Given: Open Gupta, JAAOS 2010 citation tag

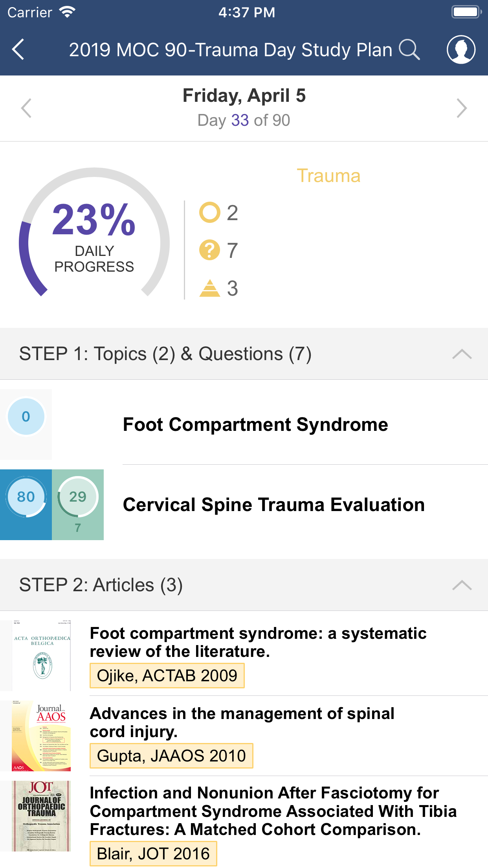Looking at the screenshot, I should click(171, 756).
